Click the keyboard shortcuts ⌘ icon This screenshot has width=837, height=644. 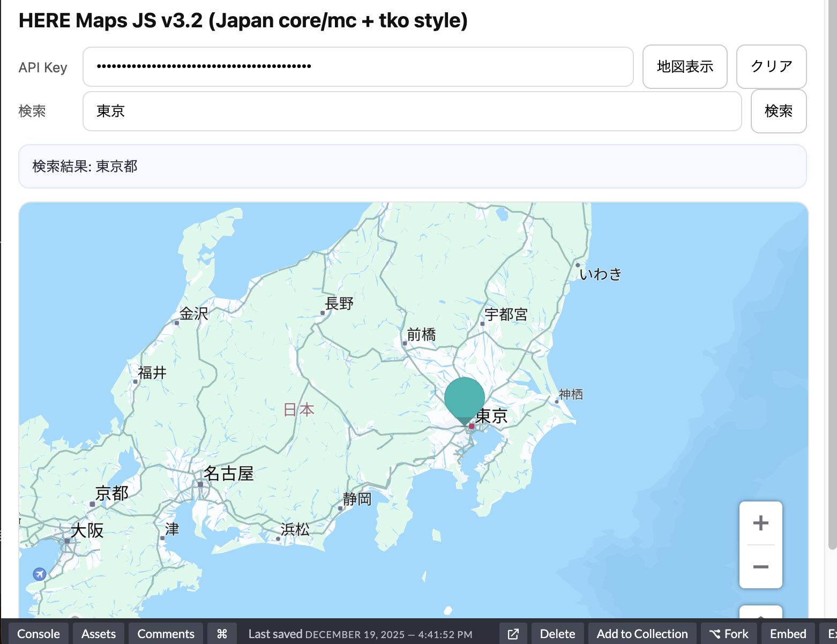222,634
